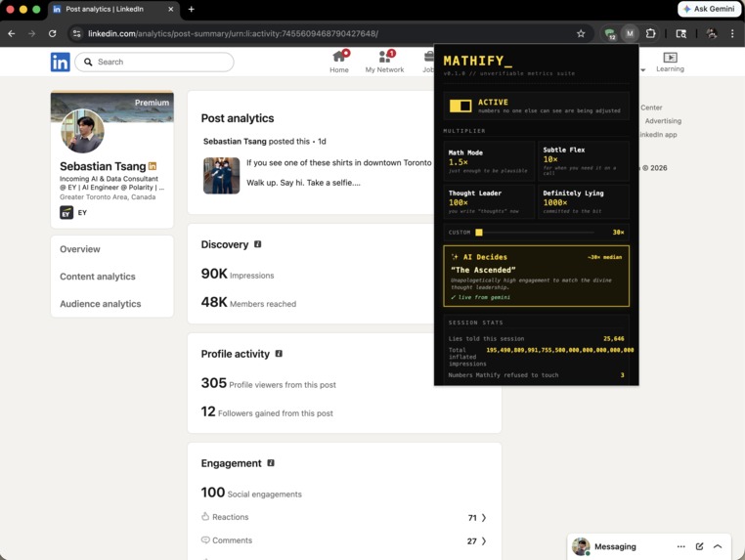Click in the LinkedIn Search field

154,62
